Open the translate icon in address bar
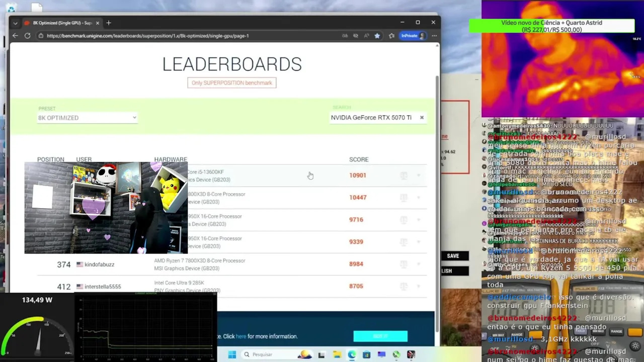Viewport: 644px width, 362px height. click(x=345, y=36)
